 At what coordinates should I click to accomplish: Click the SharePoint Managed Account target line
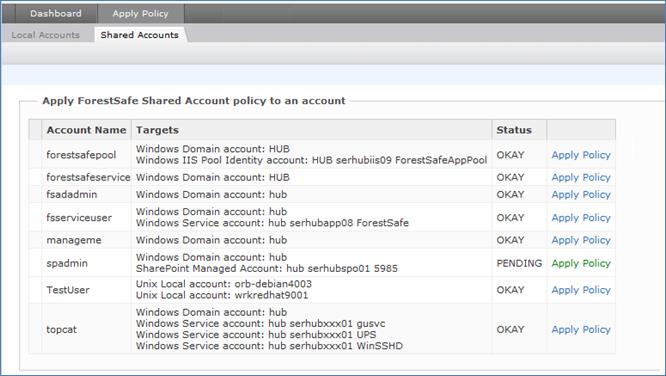tap(267, 269)
